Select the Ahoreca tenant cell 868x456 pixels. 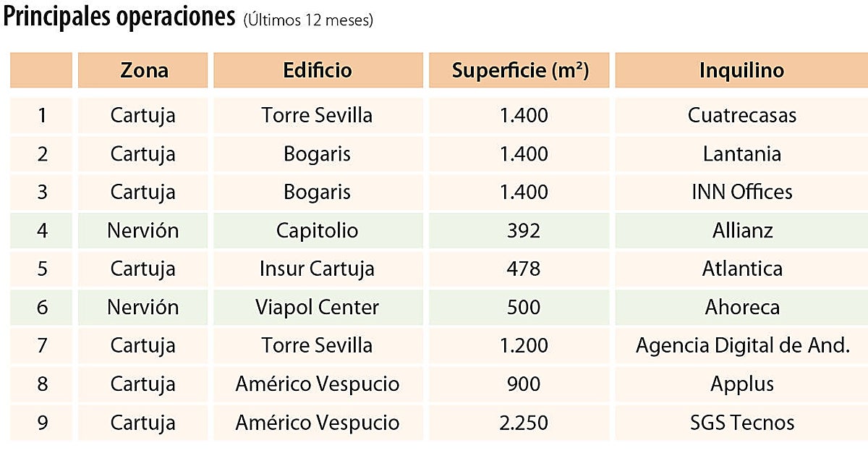(741, 307)
